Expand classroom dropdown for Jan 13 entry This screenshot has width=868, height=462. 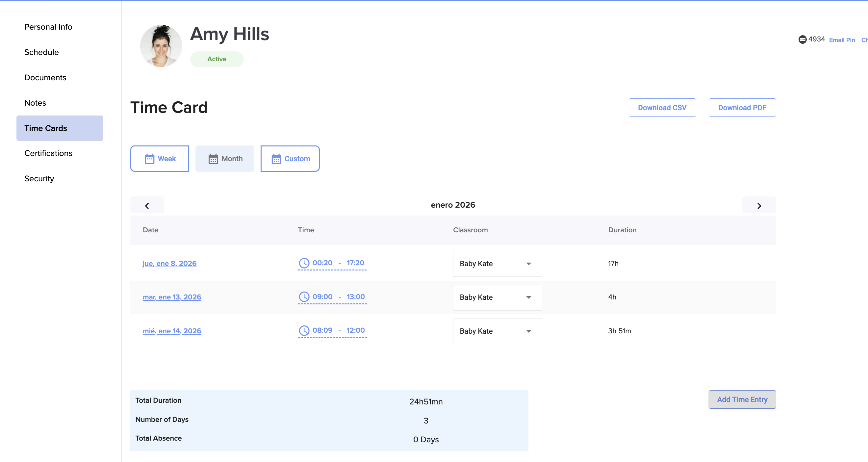click(x=497, y=297)
